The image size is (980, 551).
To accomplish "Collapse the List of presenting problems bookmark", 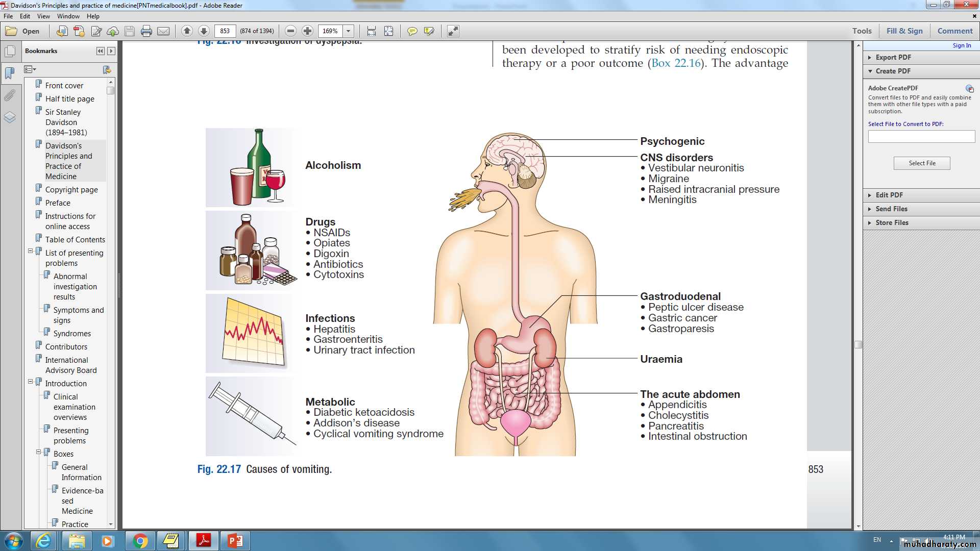I will [30, 251].
